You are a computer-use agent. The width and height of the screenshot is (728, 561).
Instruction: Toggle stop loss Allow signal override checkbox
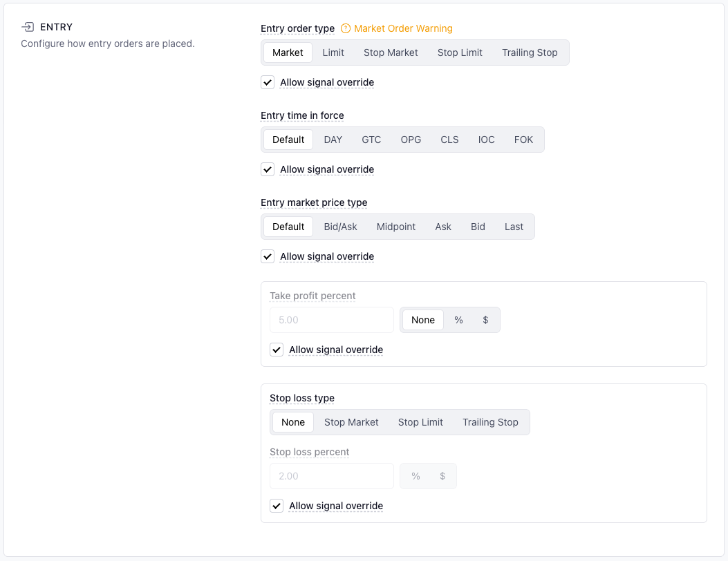tap(277, 506)
